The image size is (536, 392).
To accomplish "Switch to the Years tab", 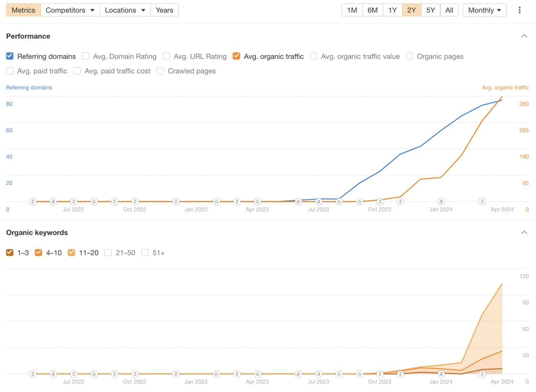I will point(164,10).
